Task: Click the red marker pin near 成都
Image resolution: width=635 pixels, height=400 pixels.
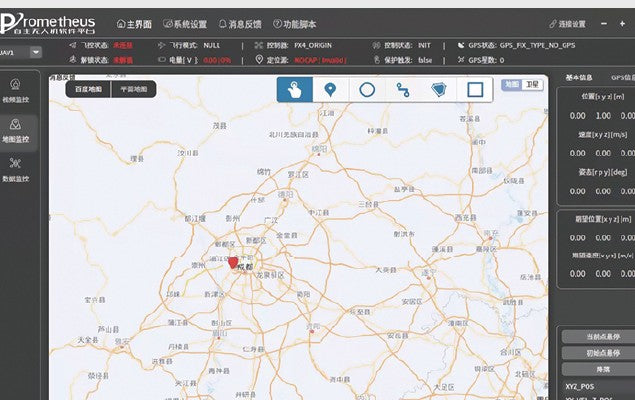Action: [233, 262]
